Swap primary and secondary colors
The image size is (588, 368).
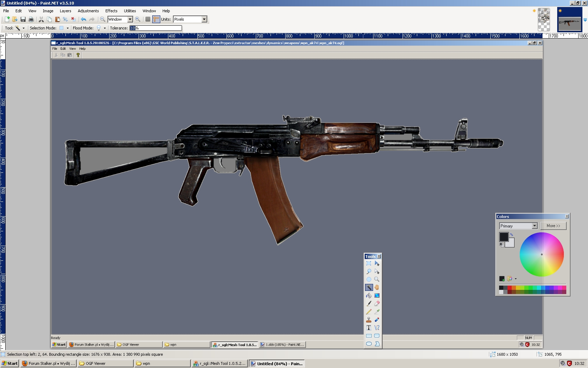(x=511, y=234)
